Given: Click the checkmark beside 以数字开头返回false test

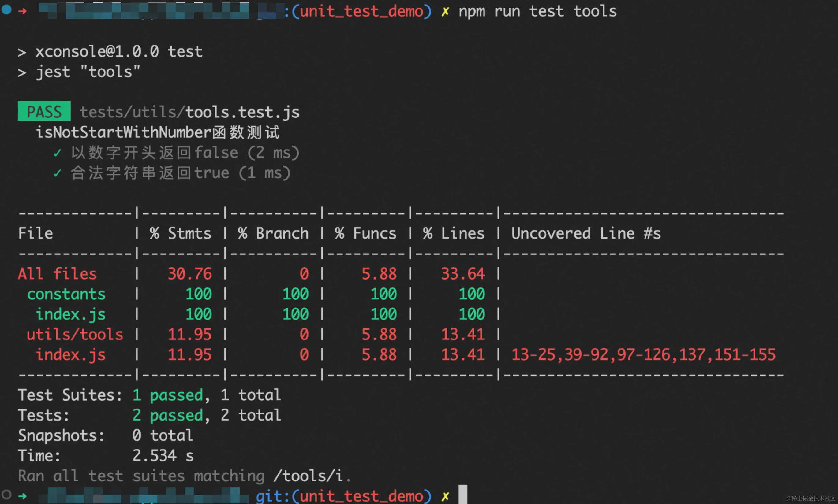Looking at the screenshot, I should (58, 153).
